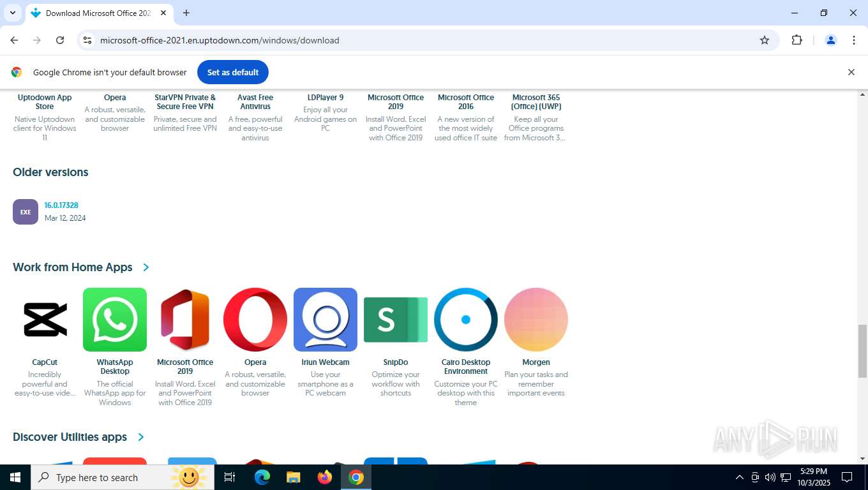Open the Microsoft Office 2016 link

tap(466, 102)
